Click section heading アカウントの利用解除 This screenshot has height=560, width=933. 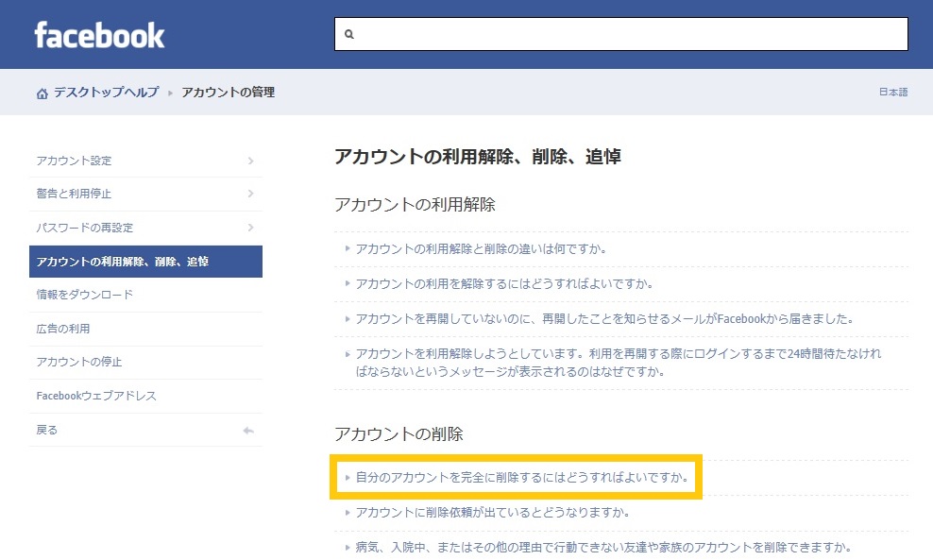pyautogui.click(x=415, y=205)
